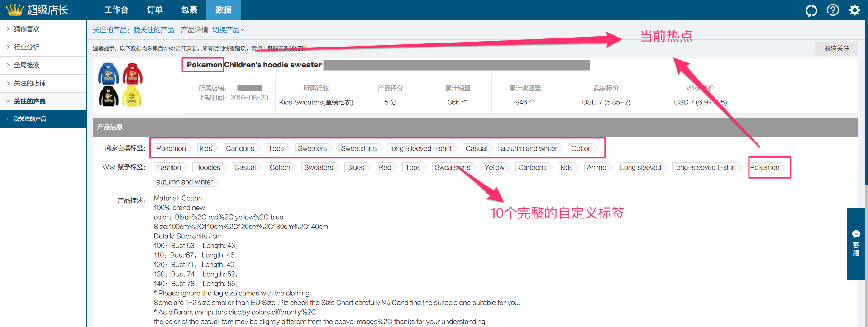Collapse 关注的产品 sidebar section
Image resolution: width=868 pixels, height=327 pixels.
pyautogui.click(x=43, y=101)
